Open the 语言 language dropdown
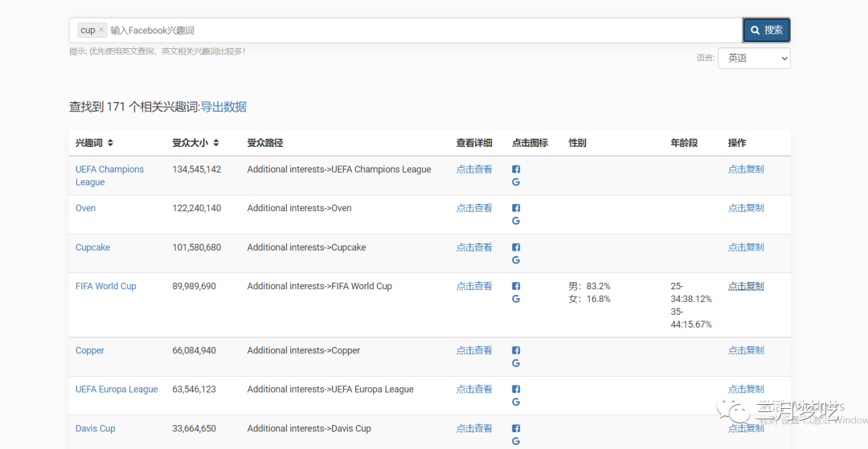Image resolution: width=868 pixels, height=449 pixels. (754, 58)
